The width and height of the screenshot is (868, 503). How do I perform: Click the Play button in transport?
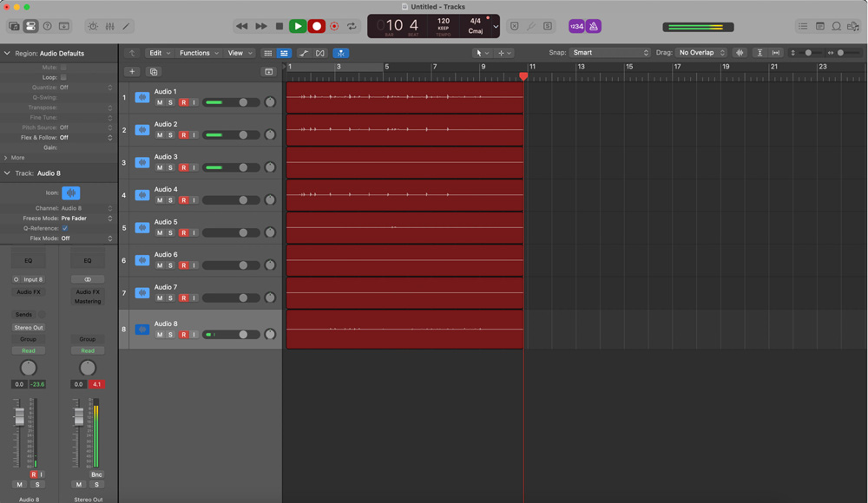(x=297, y=26)
